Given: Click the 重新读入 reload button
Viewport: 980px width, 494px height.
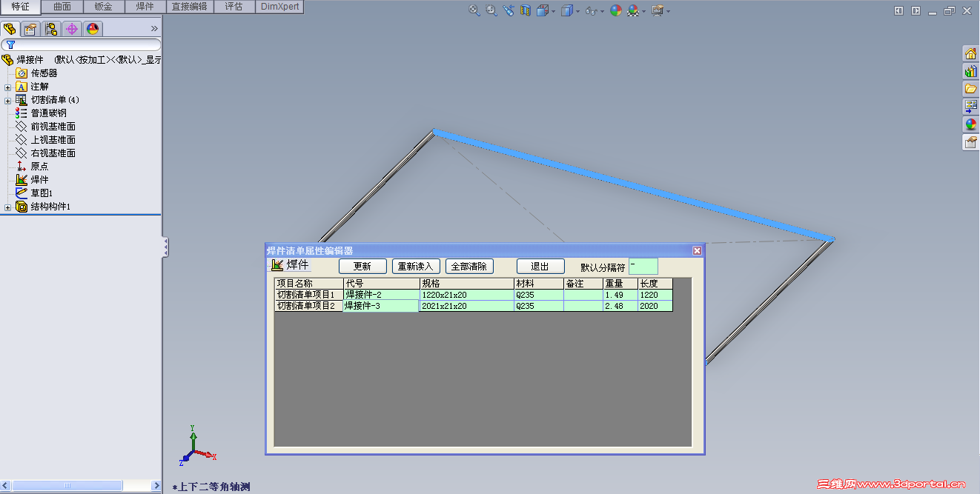Looking at the screenshot, I should click(416, 267).
